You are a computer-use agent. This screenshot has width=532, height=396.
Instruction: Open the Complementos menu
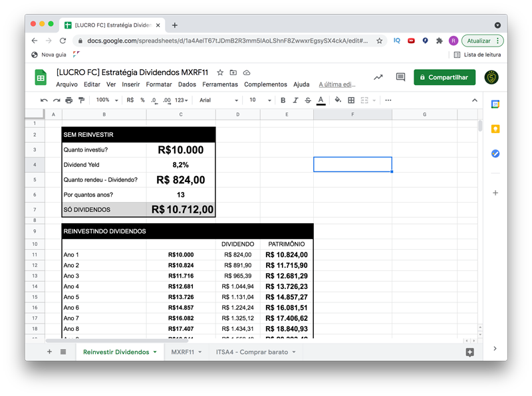click(x=265, y=84)
